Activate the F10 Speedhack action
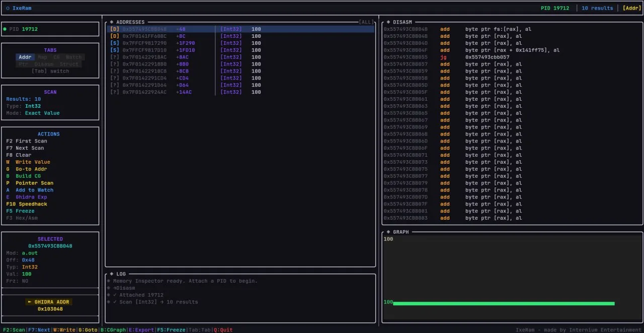This screenshot has height=333, width=644. (x=27, y=204)
